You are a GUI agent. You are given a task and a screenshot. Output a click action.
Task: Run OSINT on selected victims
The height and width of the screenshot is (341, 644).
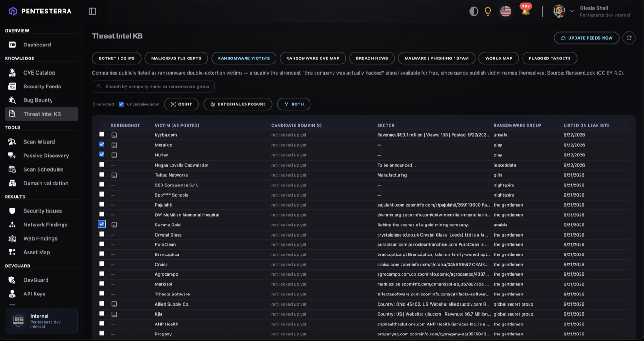181,104
